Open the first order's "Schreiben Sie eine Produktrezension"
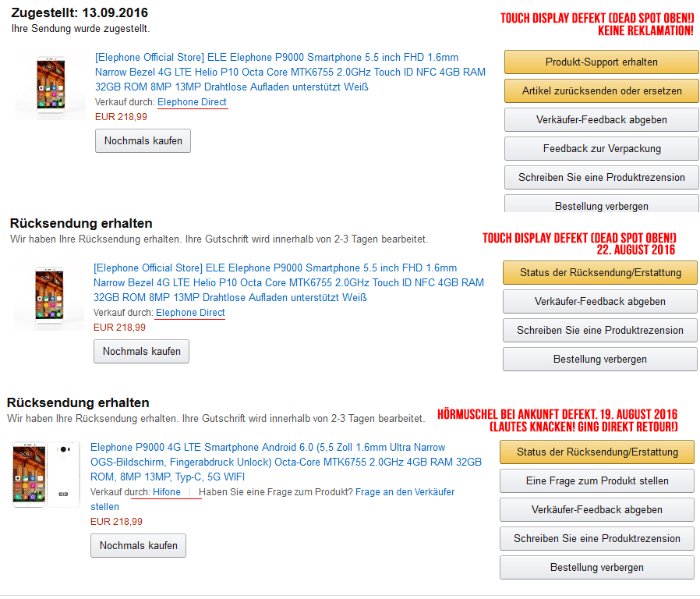 (601, 177)
